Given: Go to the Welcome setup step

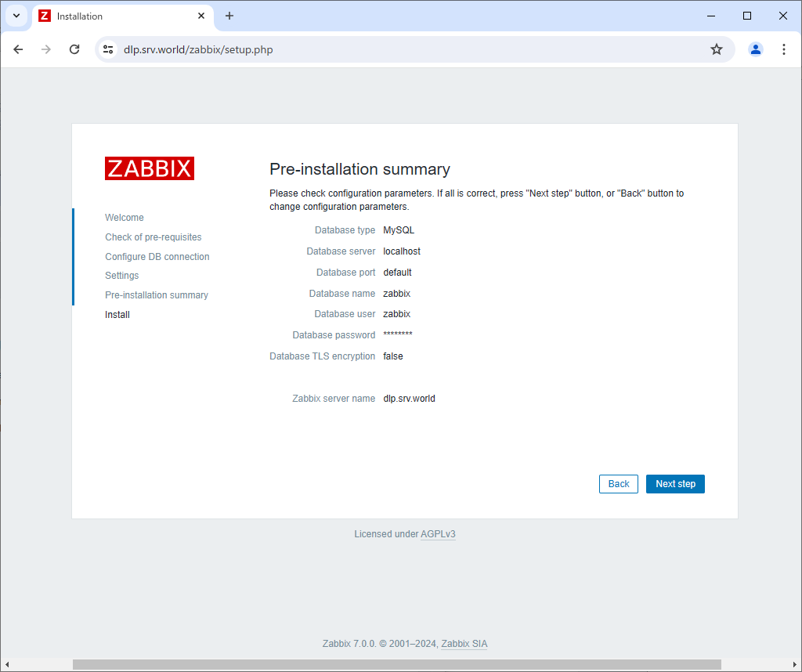Looking at the screenshot, I should (x=125, y=218).
